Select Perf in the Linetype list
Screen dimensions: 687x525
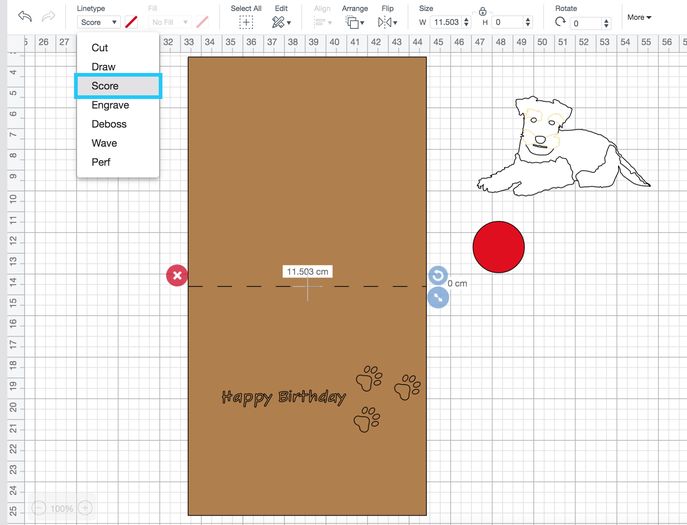[x=101, y=162]
